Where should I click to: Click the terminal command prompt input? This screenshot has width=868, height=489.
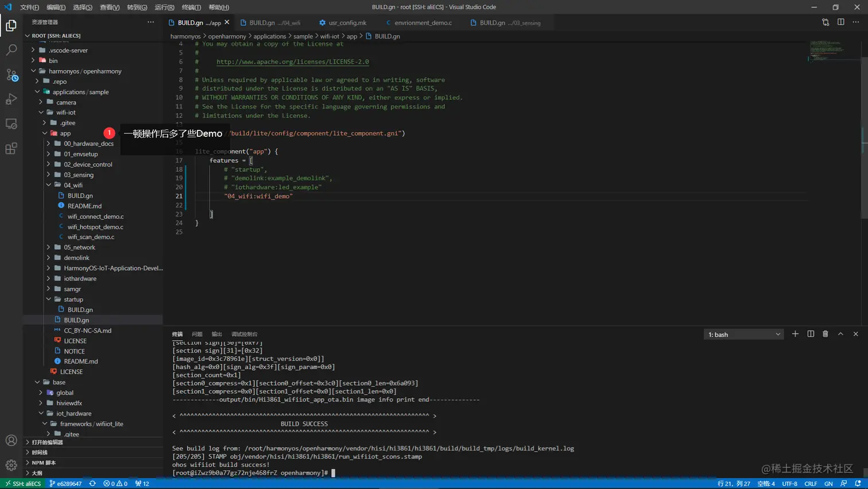pos(333,473)
